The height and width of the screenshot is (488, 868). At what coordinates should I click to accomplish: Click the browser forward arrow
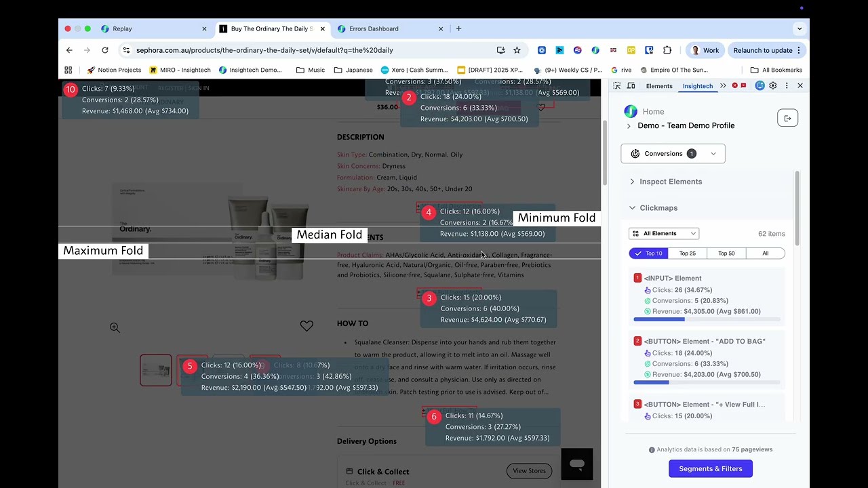(x=87, y=50)
